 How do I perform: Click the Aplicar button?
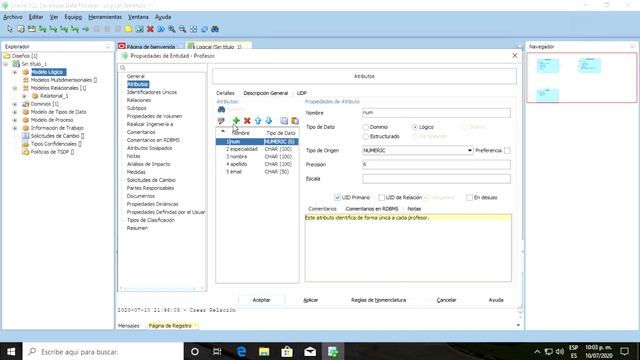coord(311,300)
